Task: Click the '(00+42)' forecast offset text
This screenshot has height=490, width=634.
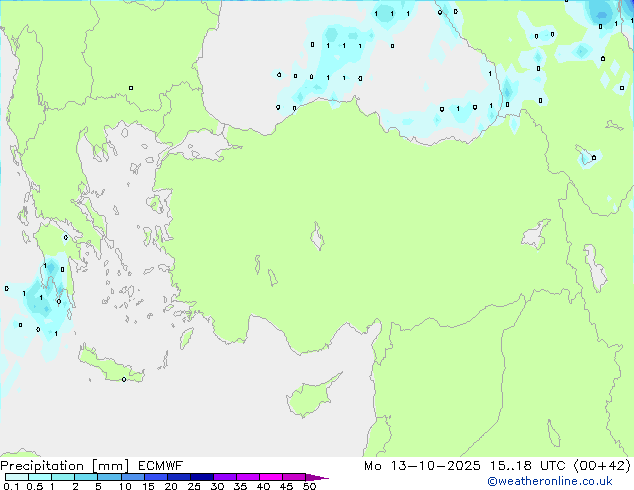Action: 602,466
